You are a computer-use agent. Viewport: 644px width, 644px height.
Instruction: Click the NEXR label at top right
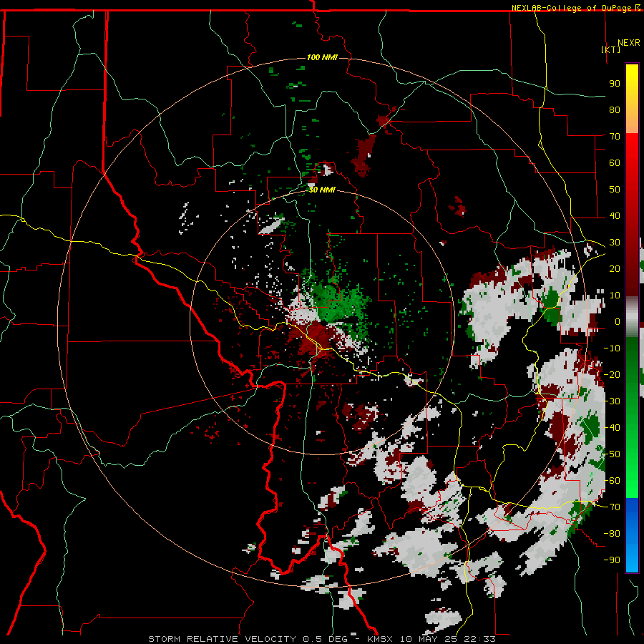pyautogui.click(x=629, y=43)
